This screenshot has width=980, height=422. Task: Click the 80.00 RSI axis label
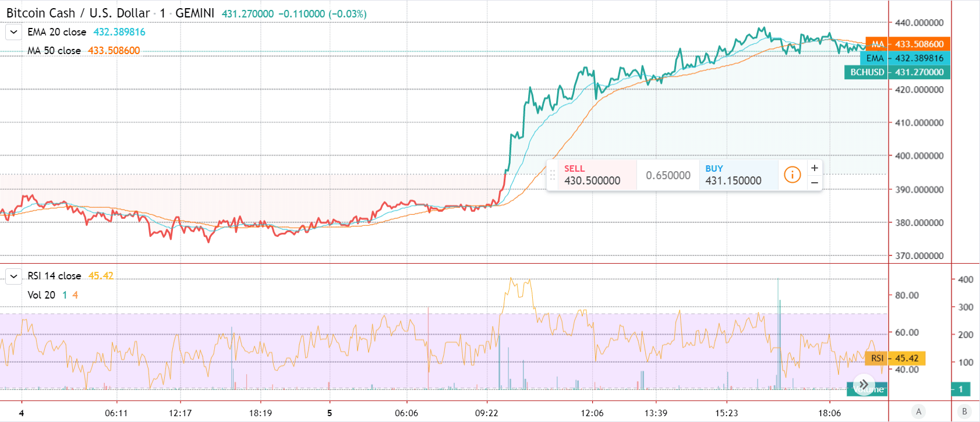pos(907,296)
